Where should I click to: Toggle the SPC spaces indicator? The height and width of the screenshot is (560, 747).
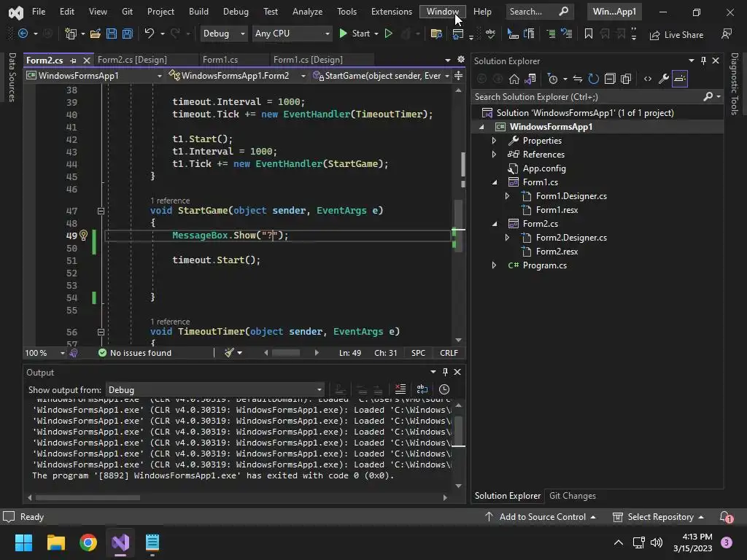click(x=418, y=353)
